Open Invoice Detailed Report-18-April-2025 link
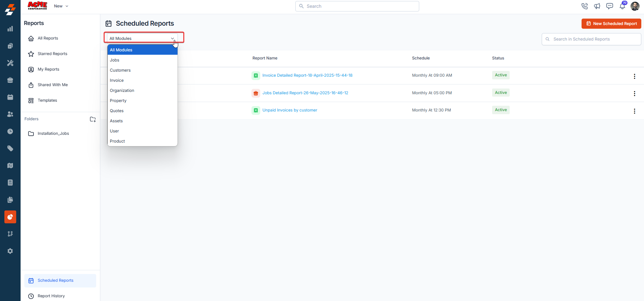 point(307,75)
